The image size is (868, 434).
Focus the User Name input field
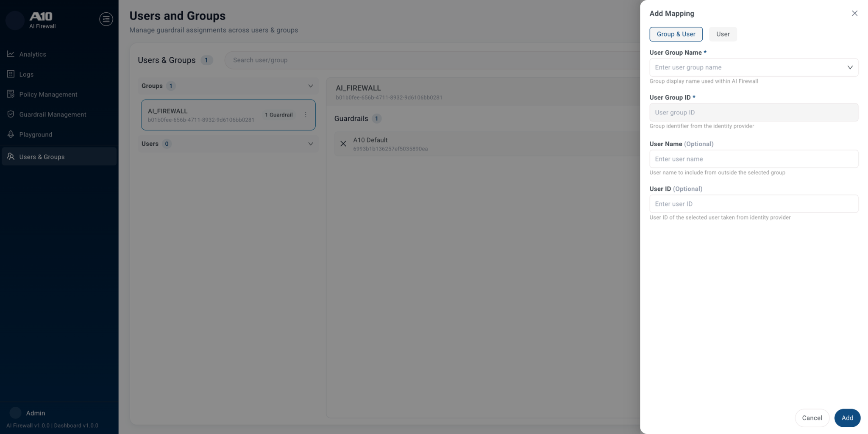[x=754, y=159]
